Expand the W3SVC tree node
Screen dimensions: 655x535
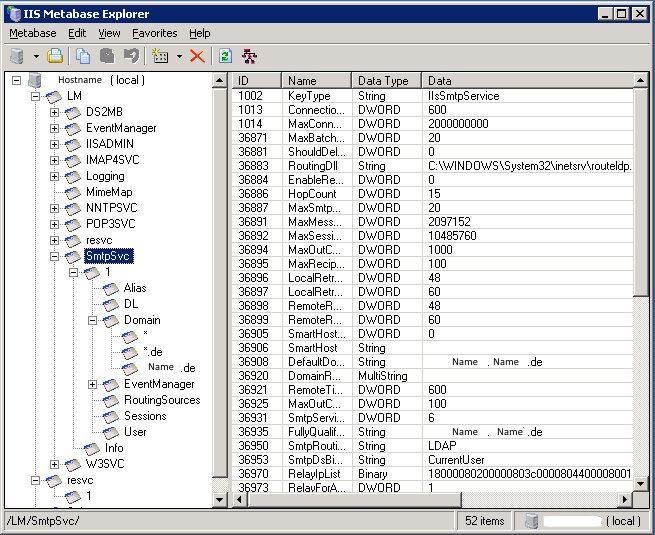[55, 464]
